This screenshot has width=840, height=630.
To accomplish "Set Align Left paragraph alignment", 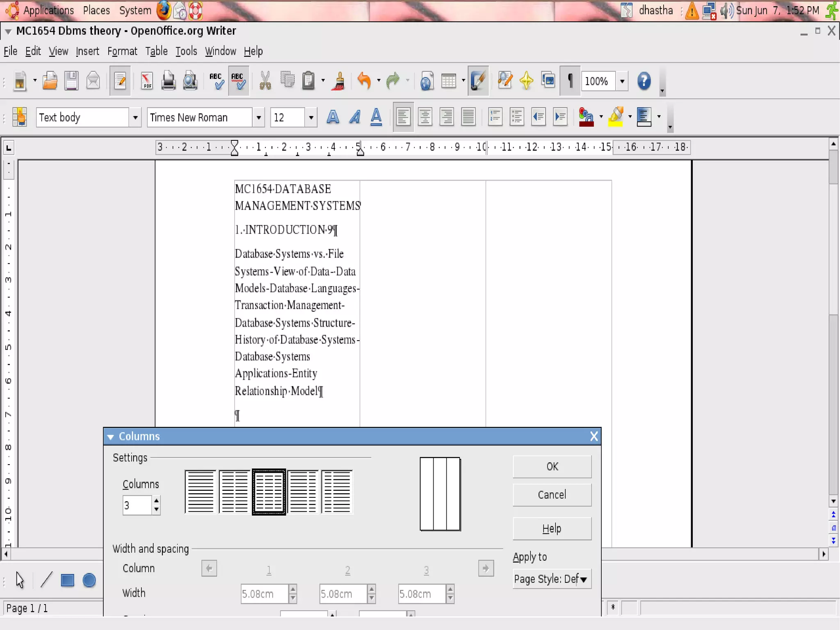I will (403, 117).
